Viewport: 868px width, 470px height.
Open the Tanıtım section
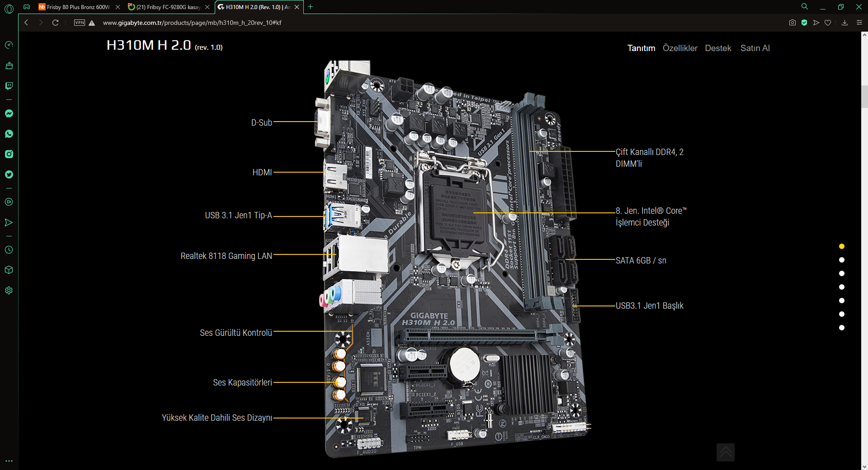tap(641, 48)
